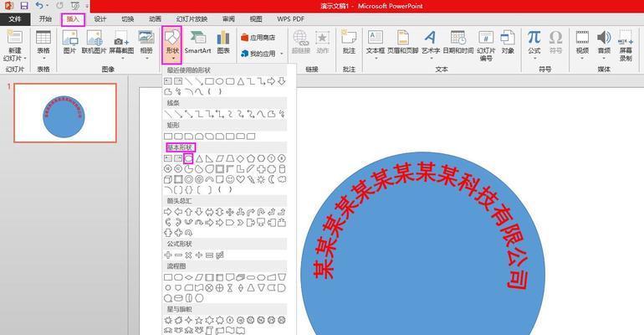Switch to the 设计 (Design) tab
The height and width of the screenshot is (335, 644).
[100, 19]
